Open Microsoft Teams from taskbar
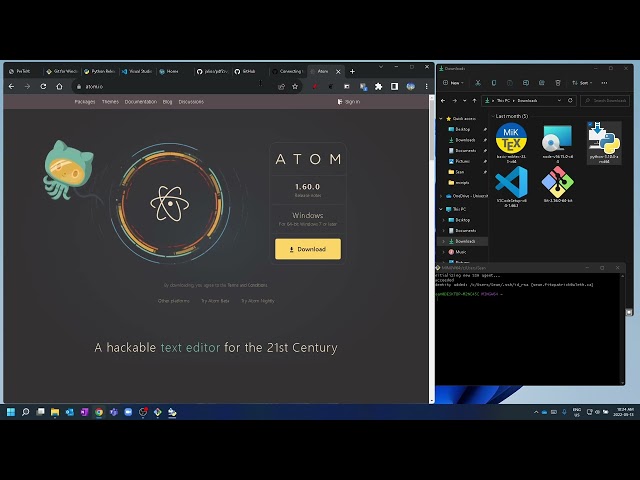The width and height of the screenshot is (640, 480). pos(113,412)
